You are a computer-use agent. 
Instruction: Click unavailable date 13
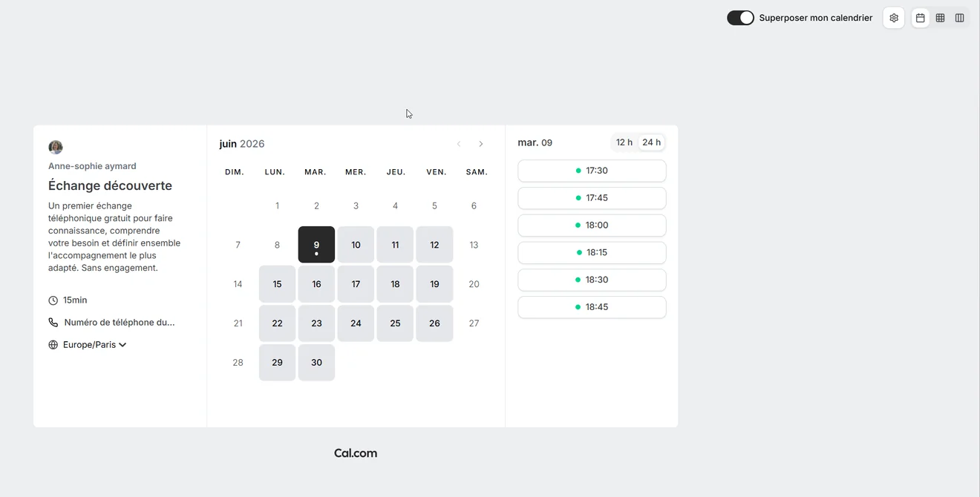point(474,245)
